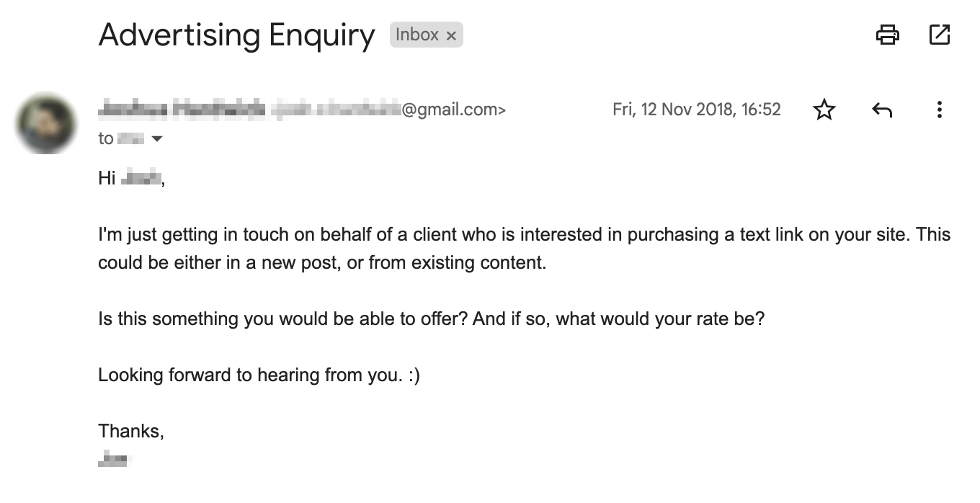Click the x to remove the Inbox label
The width and height of the screenshot is (980, 503).
pyautogui.click(x=451, y=34)
